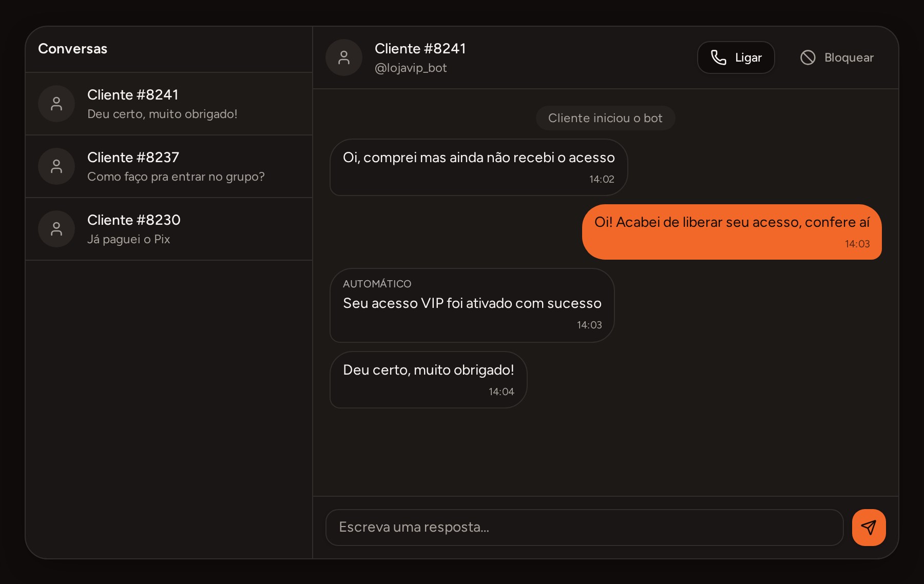Click the AUTOMÁTICO label on the automatic message
This screenshot has height=584, width=924.
tap(377, 284)
